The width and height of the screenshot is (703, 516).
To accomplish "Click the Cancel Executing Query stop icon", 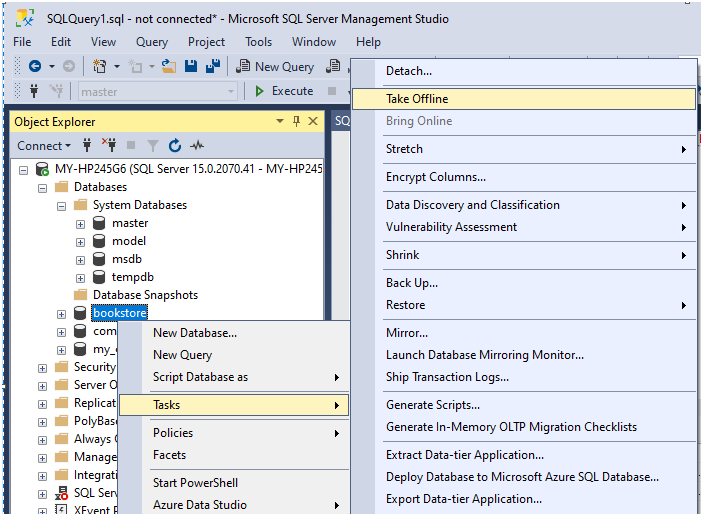I will [x=332, y=91].
